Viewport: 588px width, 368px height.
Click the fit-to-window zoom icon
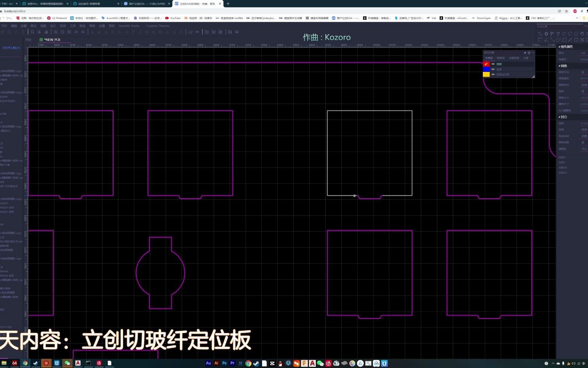69,32
